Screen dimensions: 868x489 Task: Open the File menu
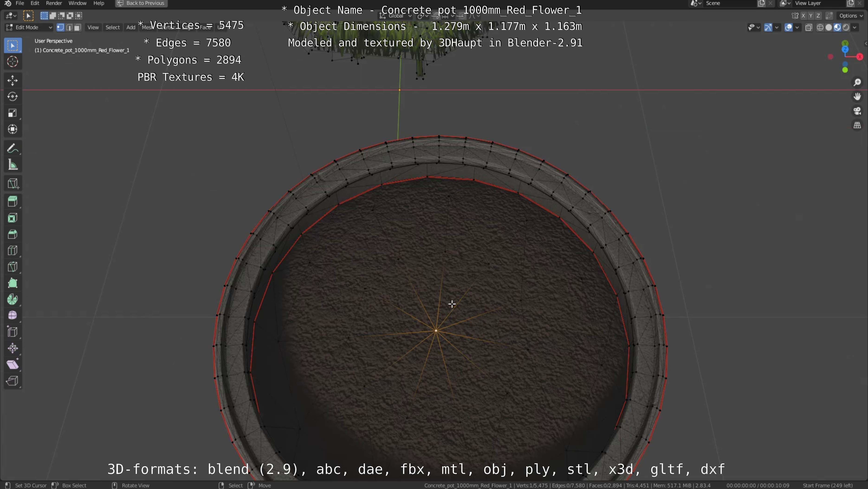(x=20, y=3)
